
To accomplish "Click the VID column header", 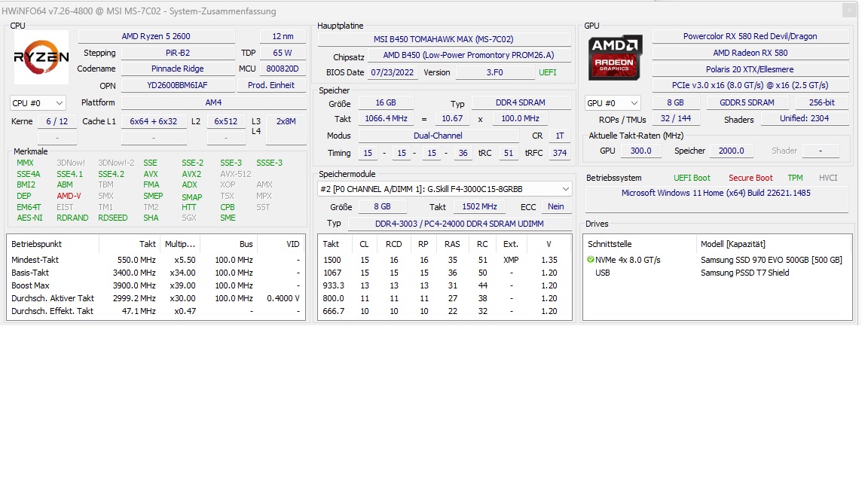I will tap(280, 244).
